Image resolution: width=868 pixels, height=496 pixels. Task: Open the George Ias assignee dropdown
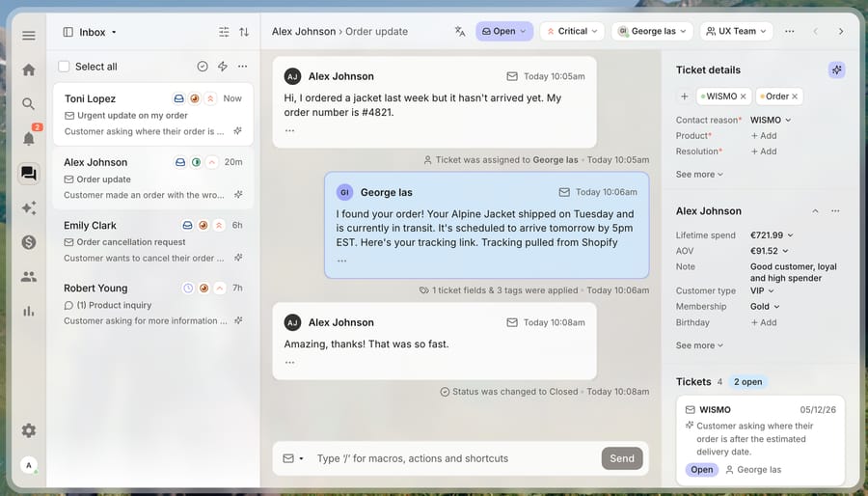point(652,32)
